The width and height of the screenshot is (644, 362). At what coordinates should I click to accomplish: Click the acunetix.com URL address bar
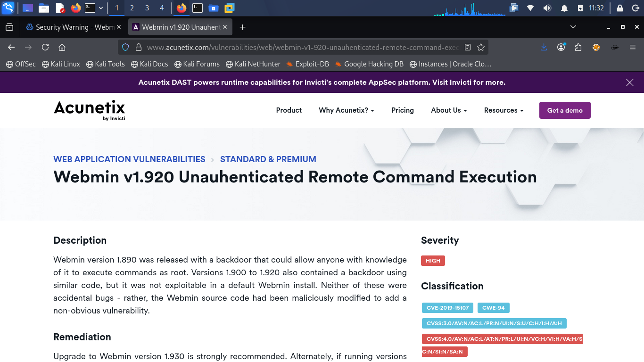pos(303,47)
